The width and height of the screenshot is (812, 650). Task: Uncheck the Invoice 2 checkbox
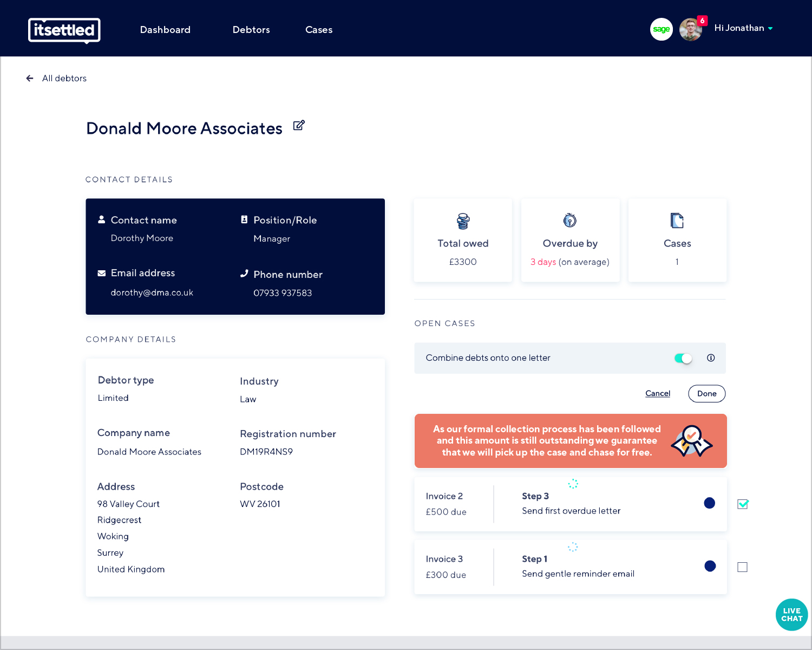[742, 504]
